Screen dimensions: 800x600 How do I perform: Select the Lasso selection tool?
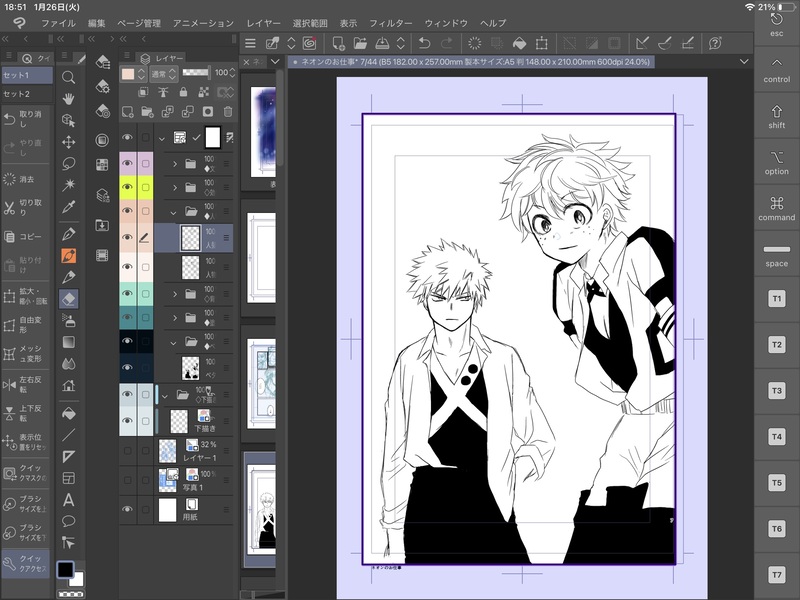(x=68, y=163)
